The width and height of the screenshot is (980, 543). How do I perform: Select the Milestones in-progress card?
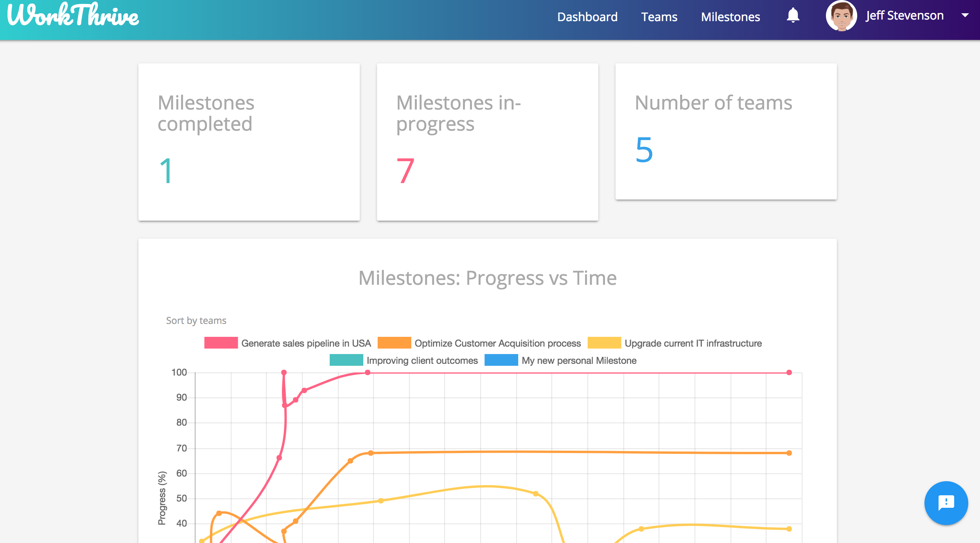[488, 142]
